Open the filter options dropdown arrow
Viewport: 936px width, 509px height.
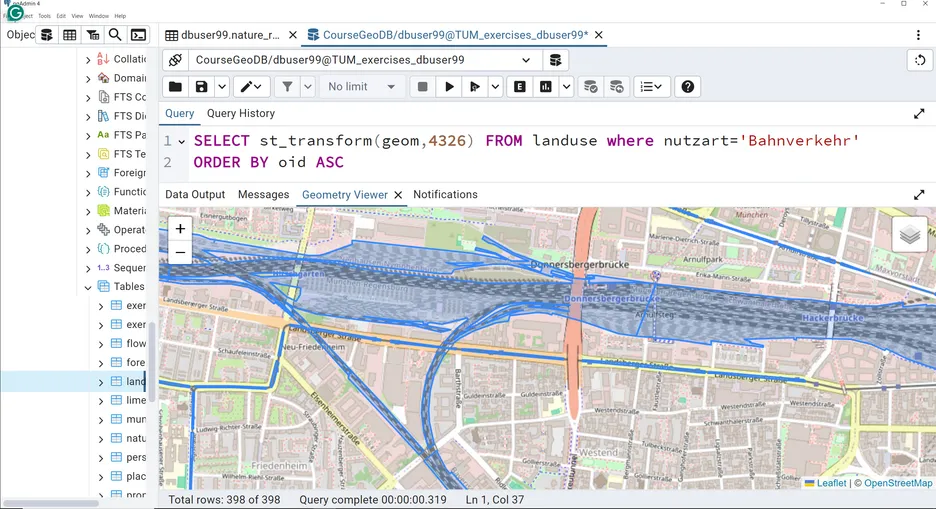tap(307, 87)
